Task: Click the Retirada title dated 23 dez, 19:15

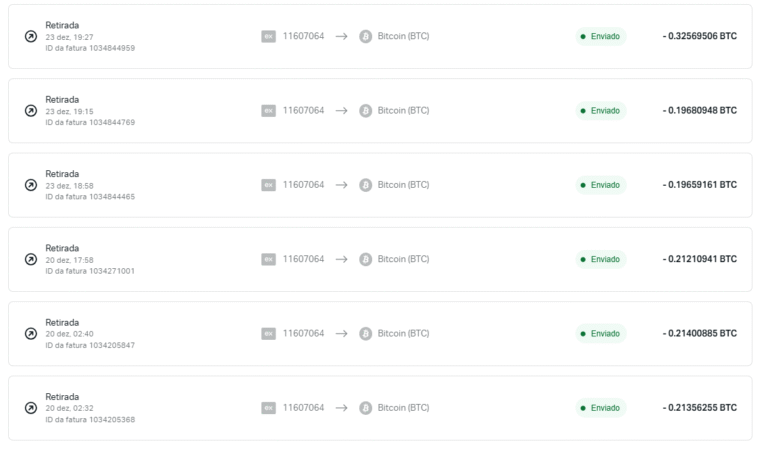Action: 62,99
